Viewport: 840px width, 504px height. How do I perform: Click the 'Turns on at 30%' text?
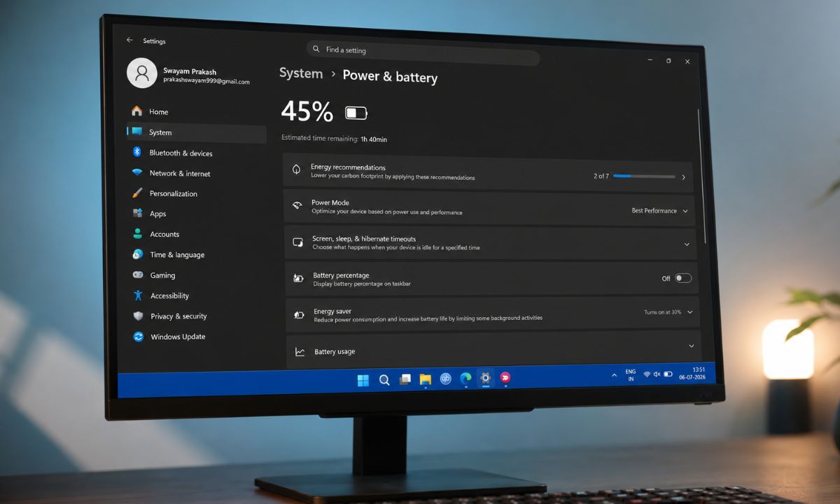(662, 312)
